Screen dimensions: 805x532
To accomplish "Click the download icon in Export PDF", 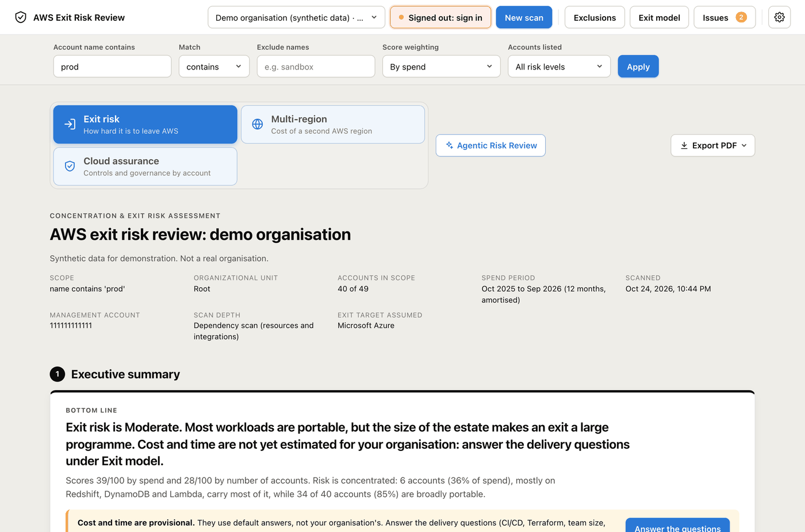I will tap(684, 145).
